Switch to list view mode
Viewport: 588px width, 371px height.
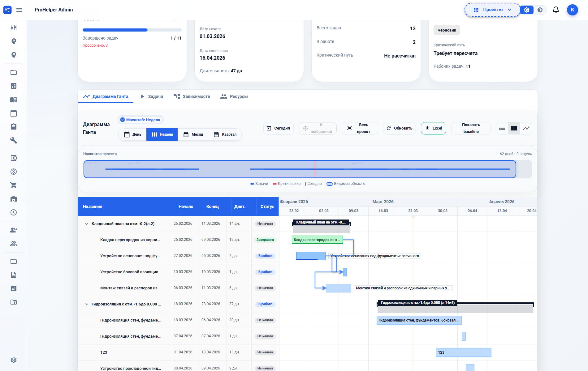point(502,128)
